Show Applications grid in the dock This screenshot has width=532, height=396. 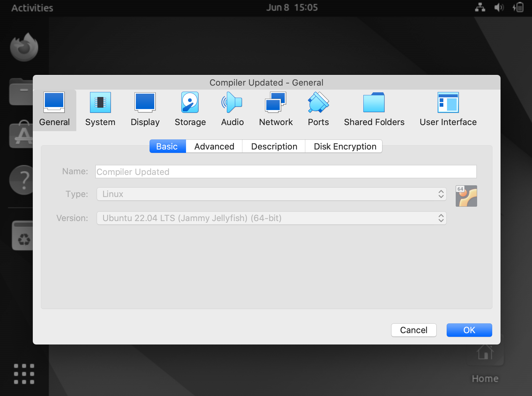click(24, 374)
